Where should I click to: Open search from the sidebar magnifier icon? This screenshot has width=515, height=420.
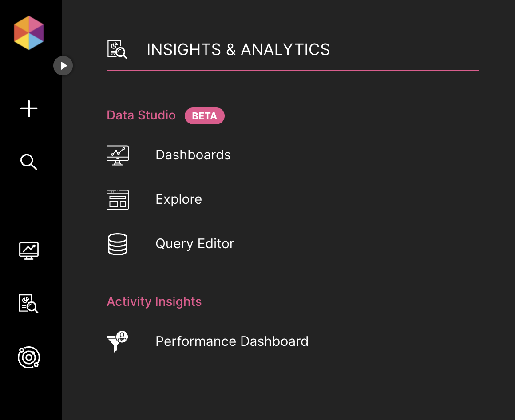coord(29,162)
